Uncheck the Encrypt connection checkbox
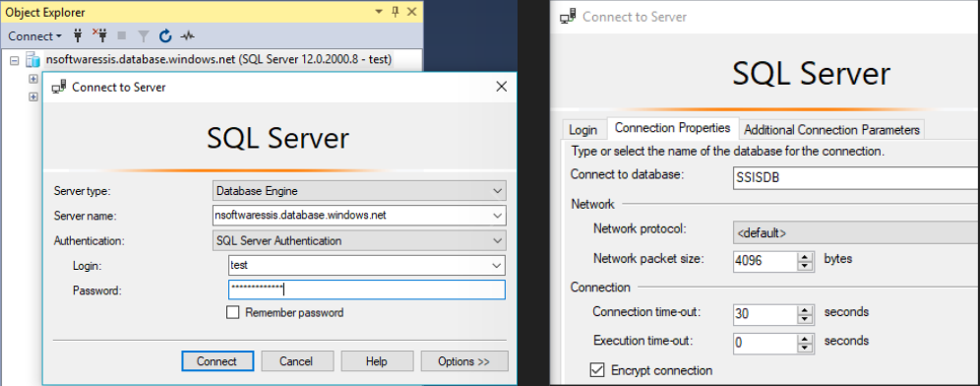Viewport: 980px width, 386px height. coord(597,370)
